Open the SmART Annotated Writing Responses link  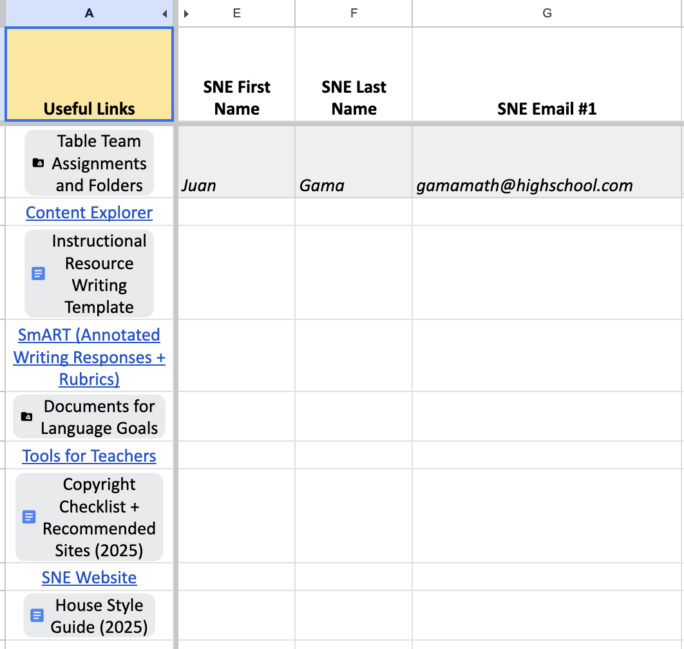[89, 357]
